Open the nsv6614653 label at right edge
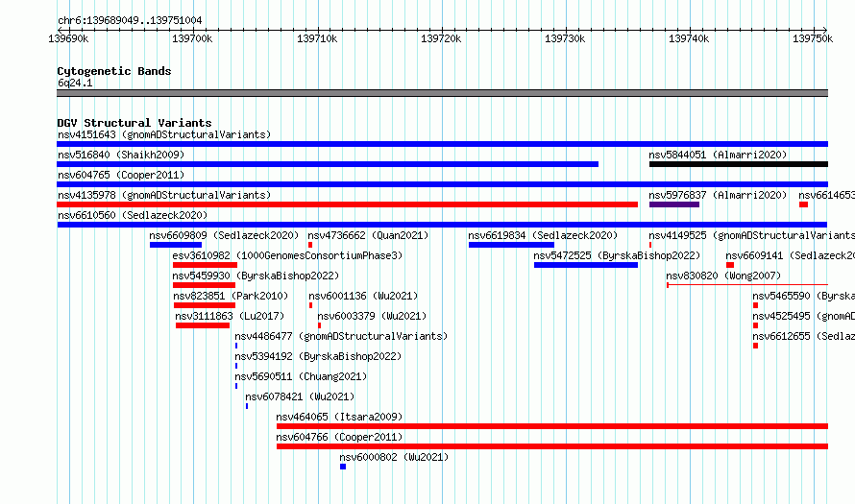The height and width of the screenshot is (504, 855). [x=826, y=195]
